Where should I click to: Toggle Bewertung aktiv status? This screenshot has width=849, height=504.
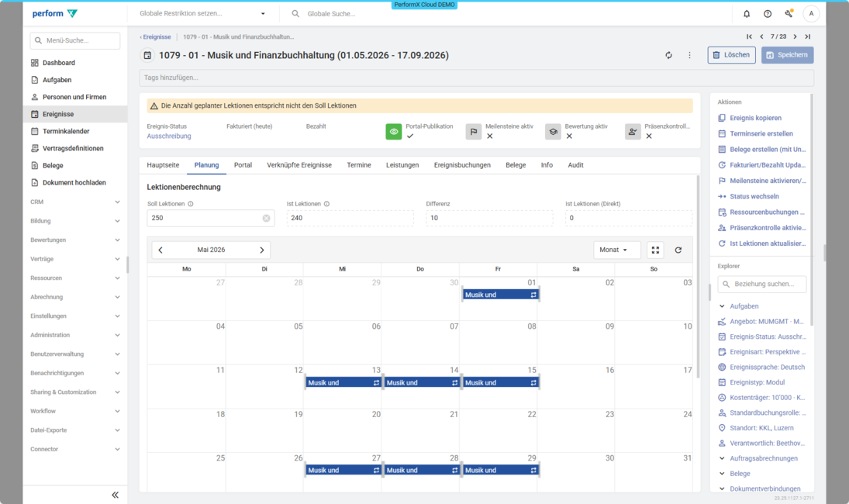tap(553, 132)
